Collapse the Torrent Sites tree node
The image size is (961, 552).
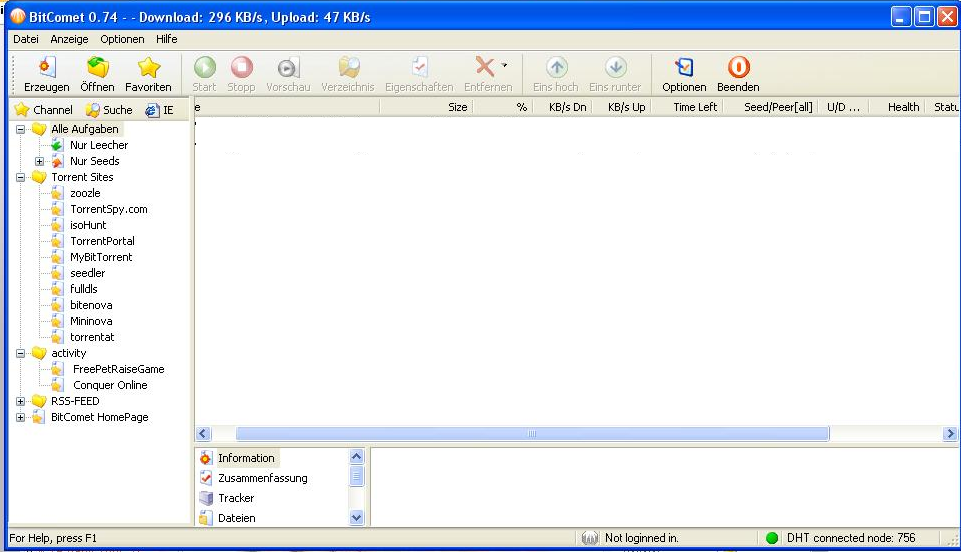20,177
